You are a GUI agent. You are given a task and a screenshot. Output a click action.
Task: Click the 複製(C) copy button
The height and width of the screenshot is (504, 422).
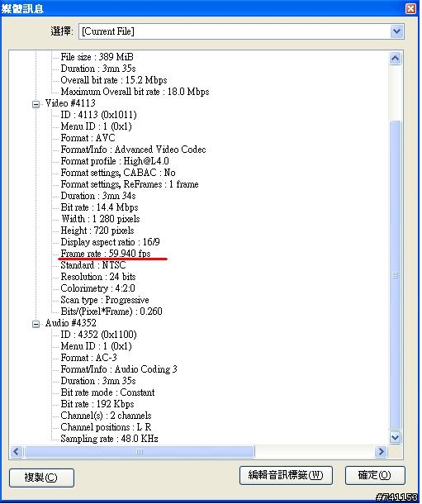(41, 478)
